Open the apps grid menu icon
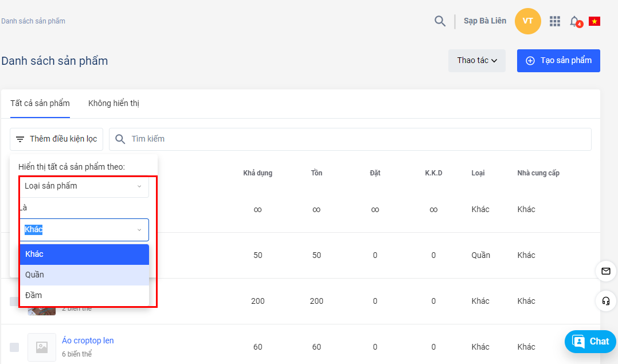The width and height of the screenshot is (618, 364). [554, 21]
